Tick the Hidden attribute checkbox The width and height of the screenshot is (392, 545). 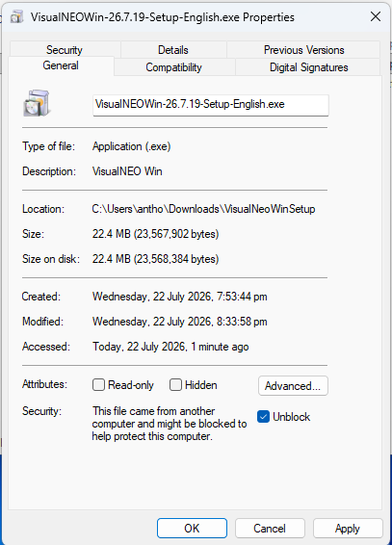tap(175, 385)
